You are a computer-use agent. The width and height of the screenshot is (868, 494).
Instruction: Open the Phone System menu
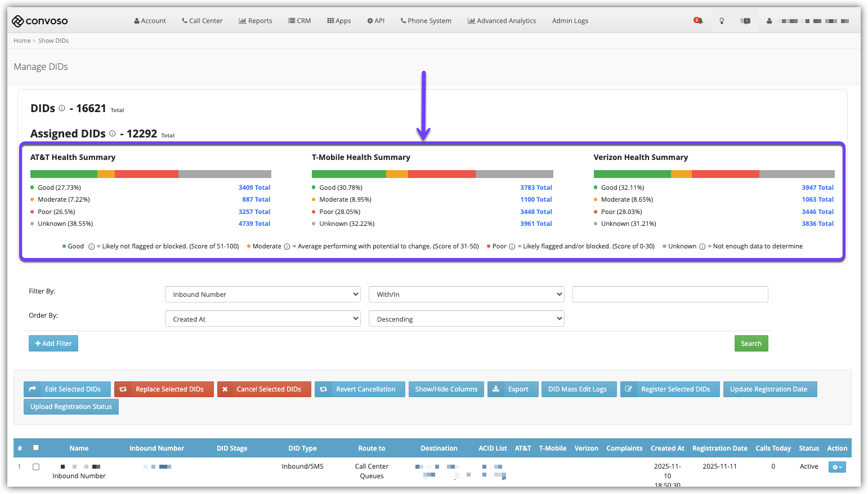pyautogui.click(x=426, y=21)
